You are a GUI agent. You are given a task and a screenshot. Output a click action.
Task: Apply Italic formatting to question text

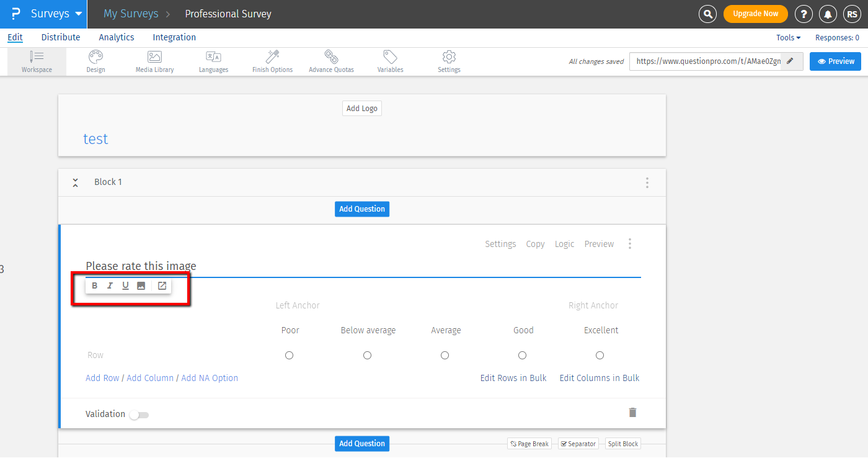click(110, 286)
